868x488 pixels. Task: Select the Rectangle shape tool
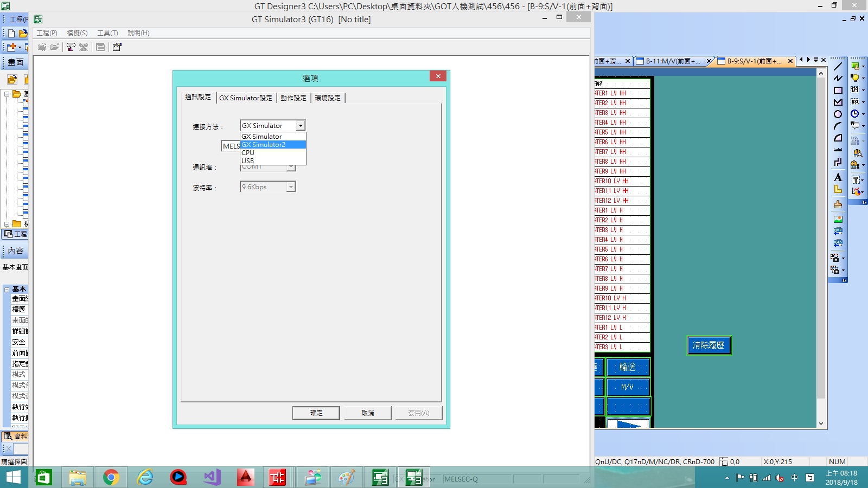[x=838, y=90]
